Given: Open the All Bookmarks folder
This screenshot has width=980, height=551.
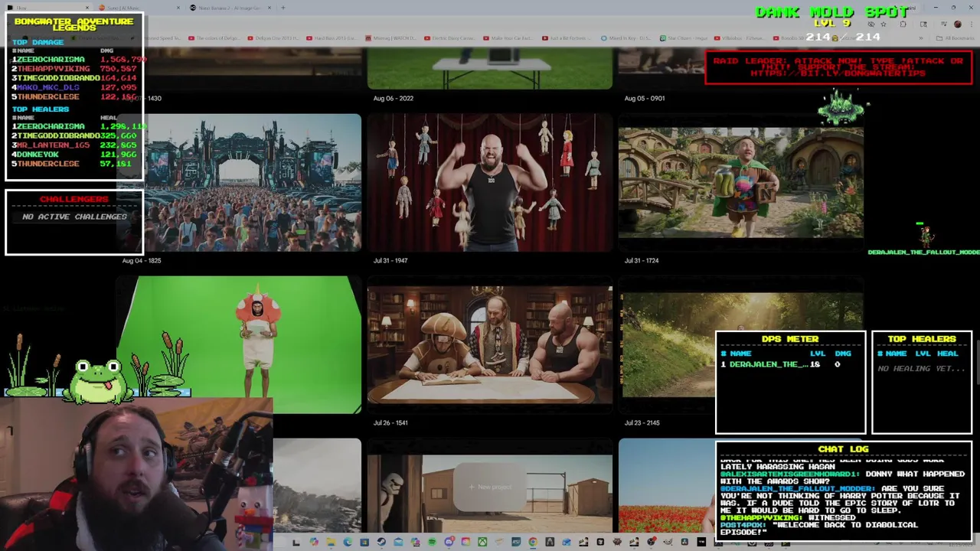Looking at the screenshot, I should click(x=957, y=38).
